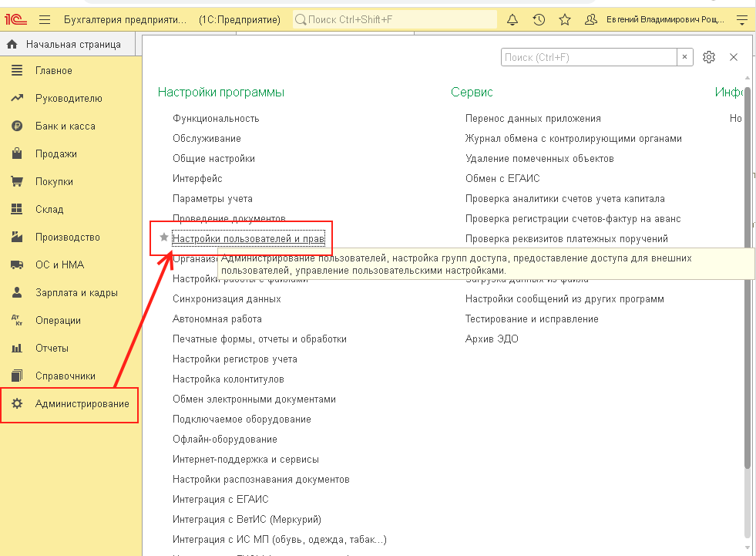Image resolution: width=756 pixels, height=556 pixels.
Task: Open Настройки пользователей и прав link
Action: pyautogui.click(x=248, y=239)
